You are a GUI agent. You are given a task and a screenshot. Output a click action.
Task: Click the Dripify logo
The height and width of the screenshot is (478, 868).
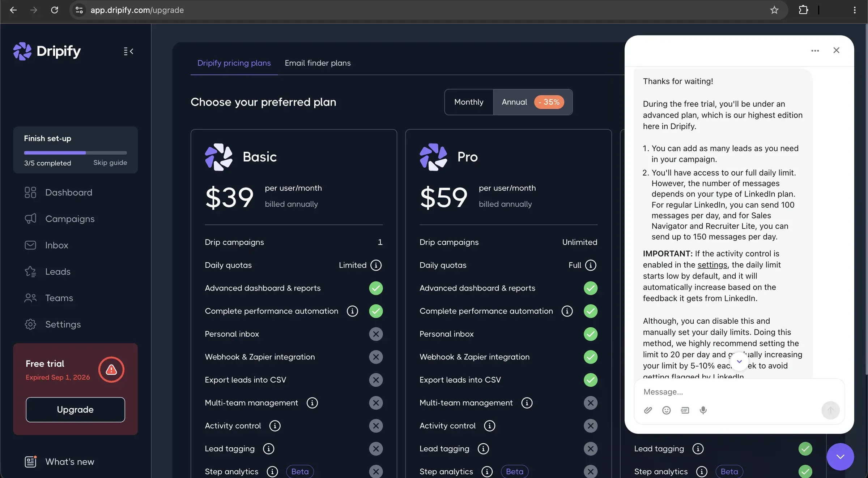(x=47, y=51)
